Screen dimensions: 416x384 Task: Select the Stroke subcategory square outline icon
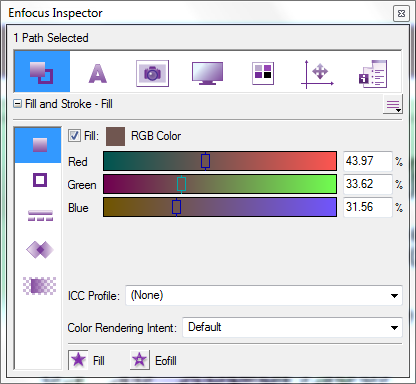(40, 180)
